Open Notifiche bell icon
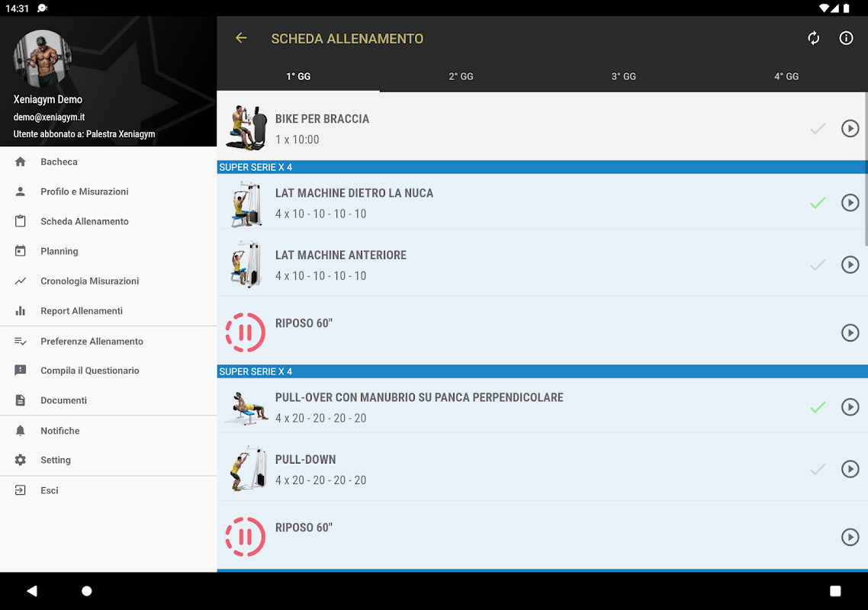 [x=21, y=431]
